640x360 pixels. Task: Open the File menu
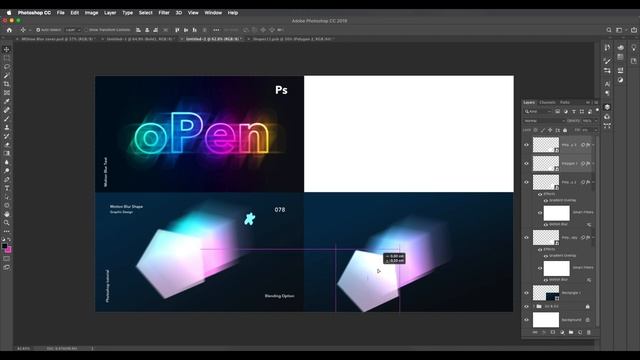click(60, 13)
